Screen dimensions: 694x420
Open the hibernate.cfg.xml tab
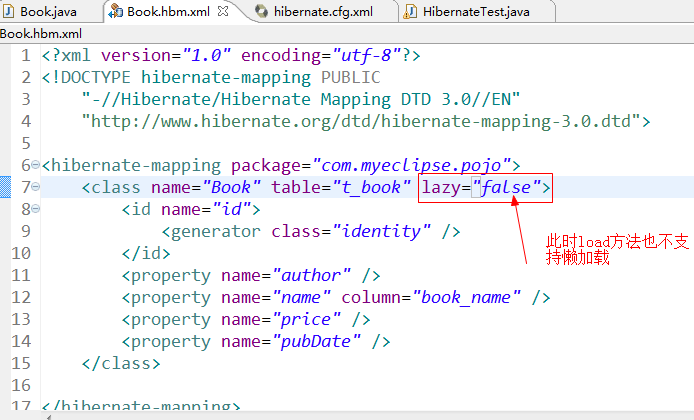323,12
